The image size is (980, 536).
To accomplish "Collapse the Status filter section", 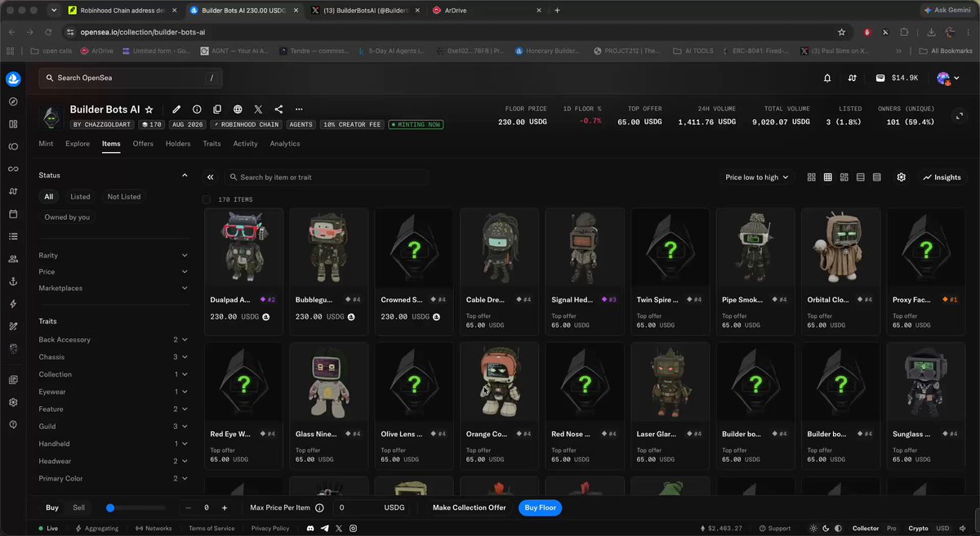I will pos(185,175).
